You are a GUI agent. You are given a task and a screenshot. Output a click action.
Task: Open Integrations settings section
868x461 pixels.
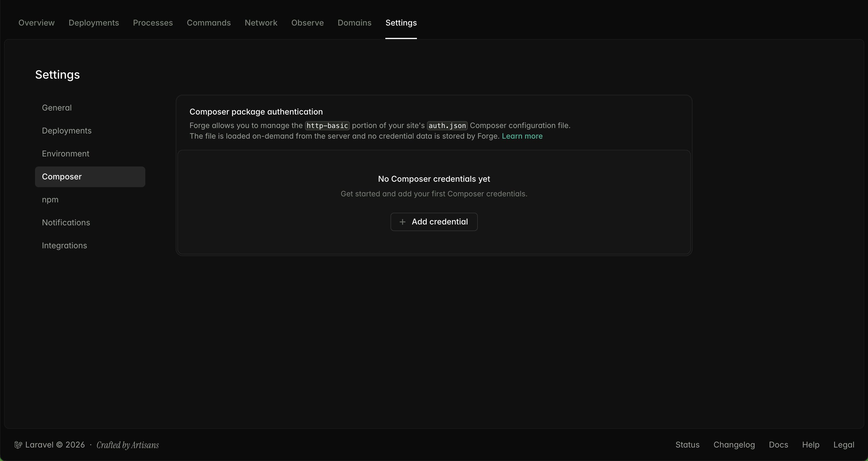tap(90, 245)
